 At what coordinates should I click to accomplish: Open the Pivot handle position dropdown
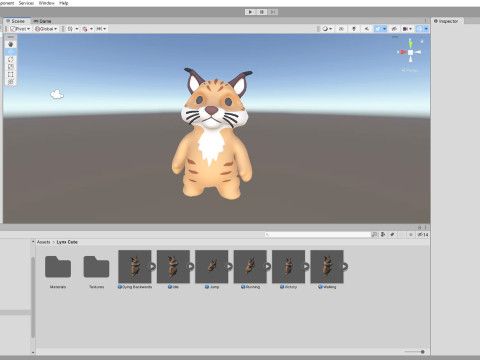(x=20, y=29)
